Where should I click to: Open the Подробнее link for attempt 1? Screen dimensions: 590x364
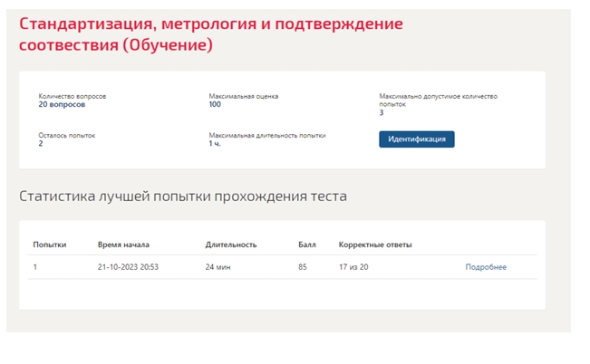(486, 267)
